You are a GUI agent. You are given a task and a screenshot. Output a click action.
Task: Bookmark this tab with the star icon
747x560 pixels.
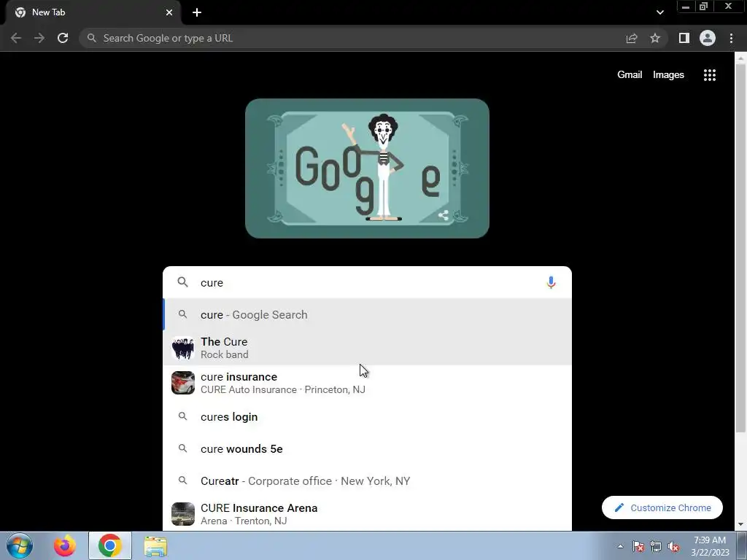pos(655,38)
